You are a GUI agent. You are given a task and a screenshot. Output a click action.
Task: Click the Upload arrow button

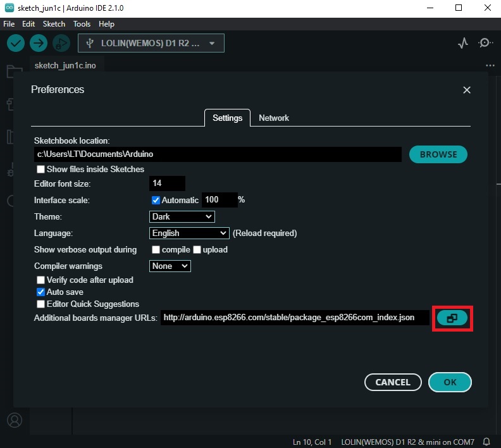coord(39,43)
